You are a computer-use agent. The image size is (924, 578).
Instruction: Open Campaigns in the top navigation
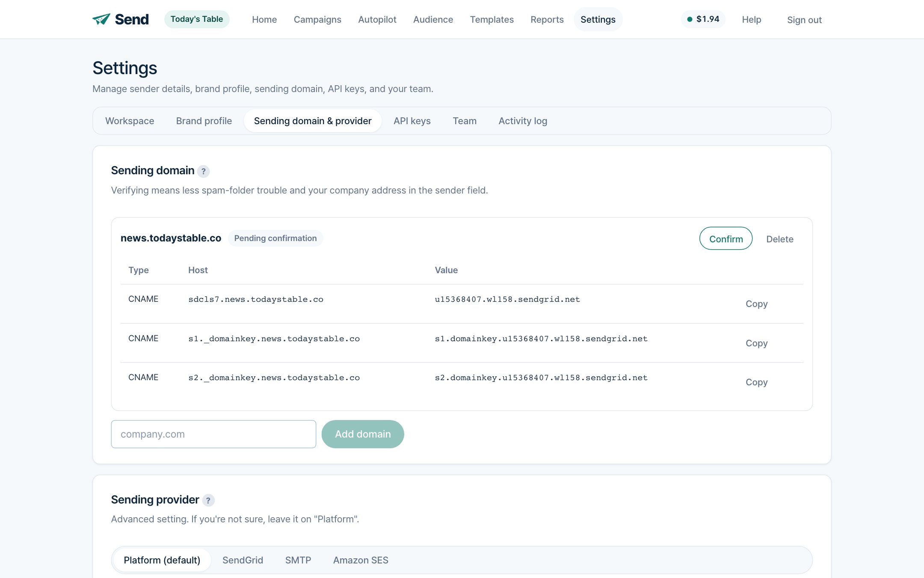(x=317, y=20)
